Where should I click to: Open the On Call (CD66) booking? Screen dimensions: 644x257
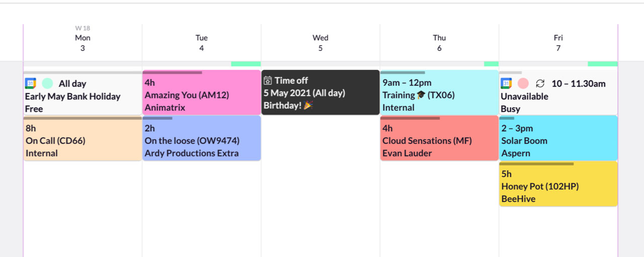click(x=83, y=138)
